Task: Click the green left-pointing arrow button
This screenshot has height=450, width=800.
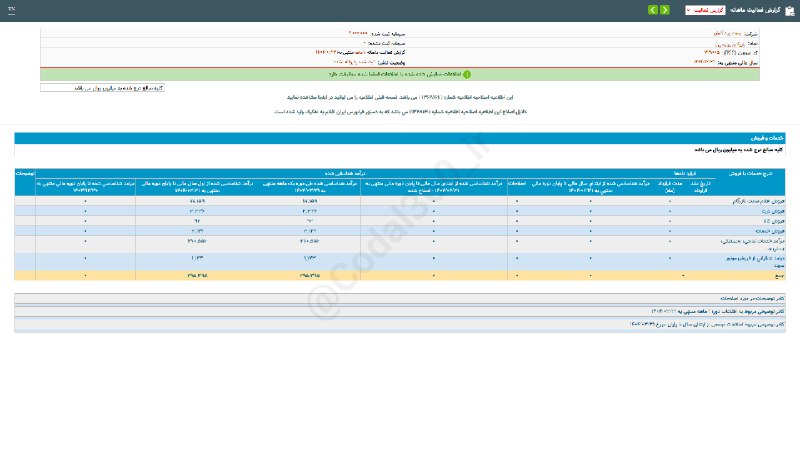Action: click(x=653, y=10)
